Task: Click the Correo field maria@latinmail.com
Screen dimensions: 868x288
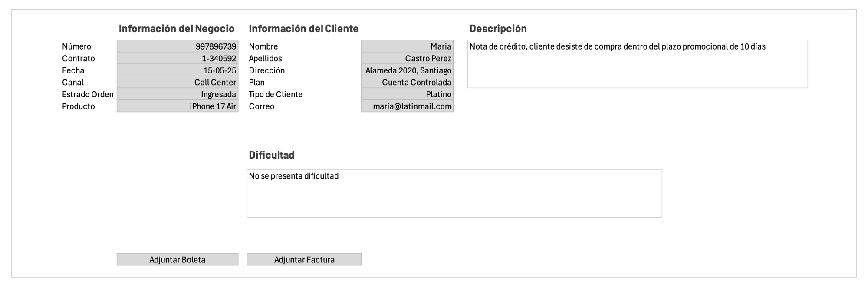Action: (x=407, y=106)
